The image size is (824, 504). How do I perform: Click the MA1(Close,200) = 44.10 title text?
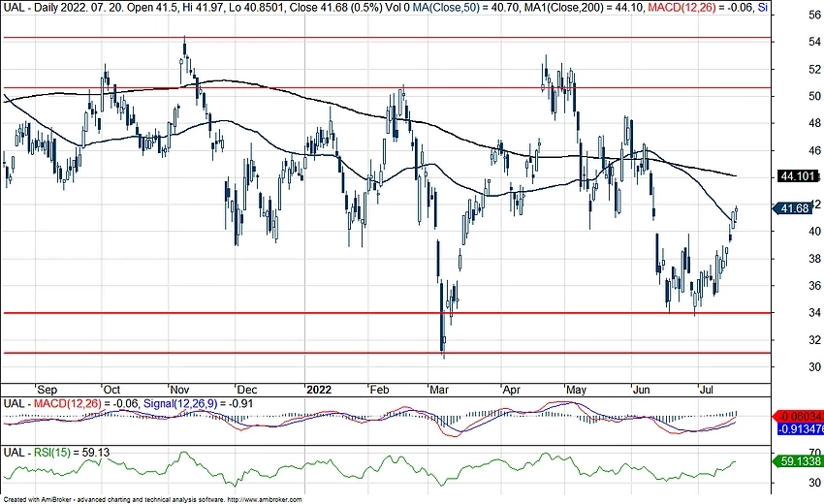585,8
